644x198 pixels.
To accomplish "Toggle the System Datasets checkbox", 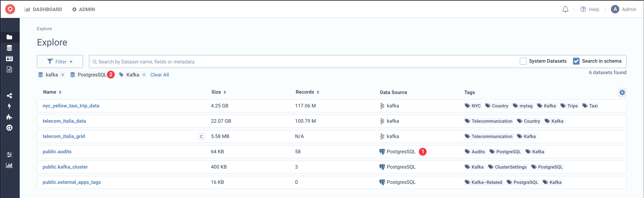I will tap(523, 61).
